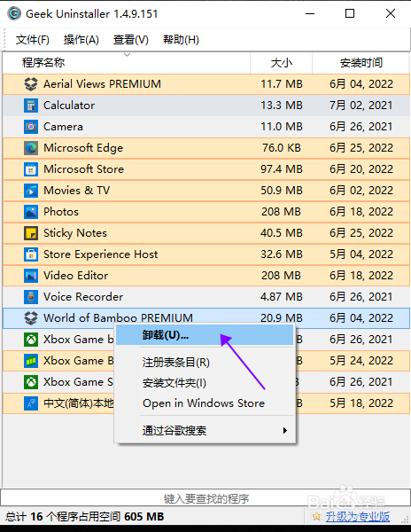This screenshot has width=411, height=532.
Task: Click the Calculator app icon
Action: (31, 106)
